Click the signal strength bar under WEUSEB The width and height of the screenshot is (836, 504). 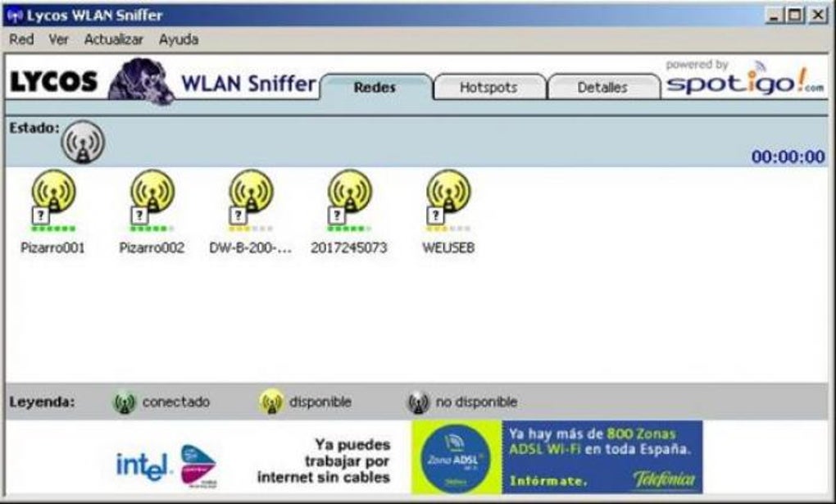(x=448, y=229)
